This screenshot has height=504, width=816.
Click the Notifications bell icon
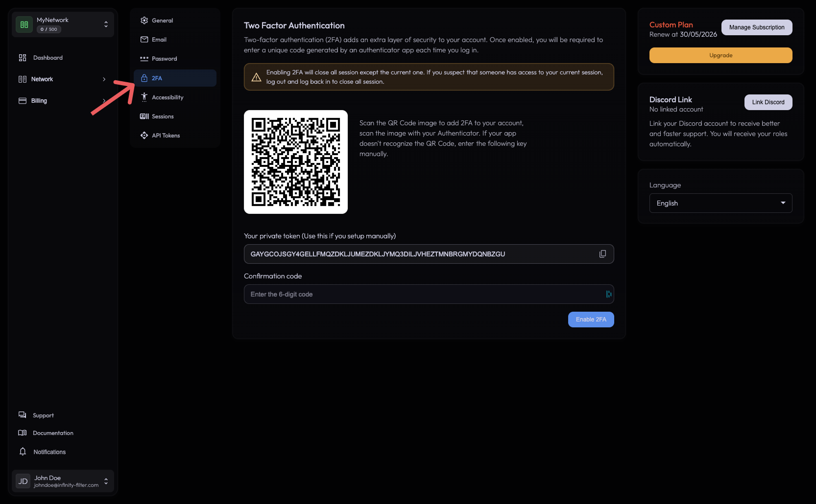pos(23,452)
